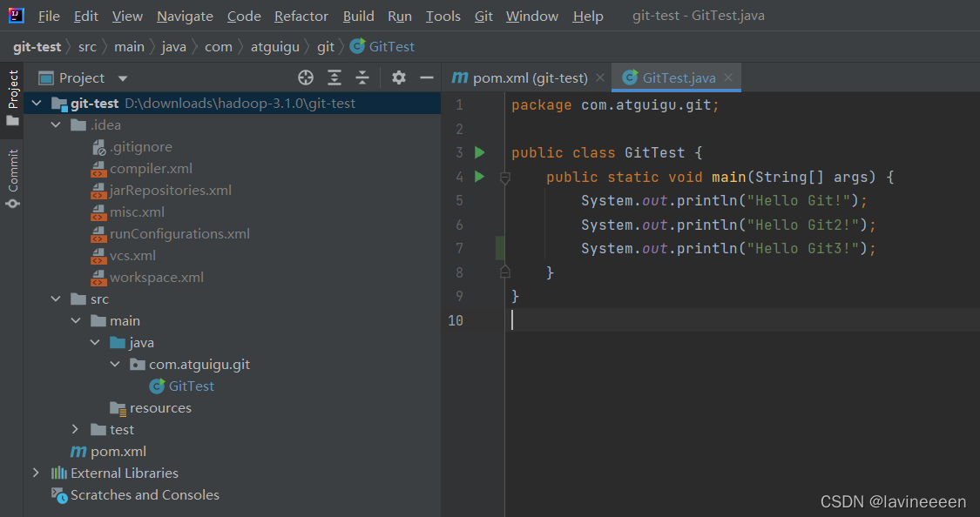Click git-test in breadcrumb bar
980x517 pixels.
(x=37, y=47)
